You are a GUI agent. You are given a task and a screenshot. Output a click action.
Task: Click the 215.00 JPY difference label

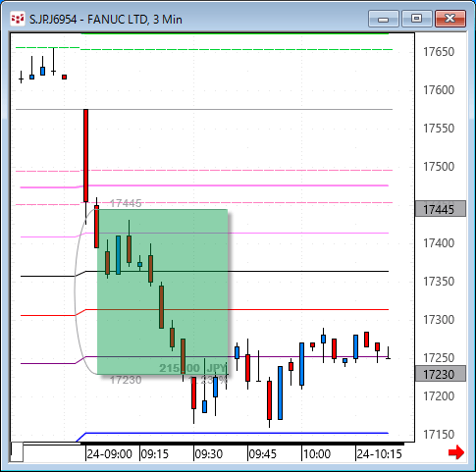coord(192,368)
